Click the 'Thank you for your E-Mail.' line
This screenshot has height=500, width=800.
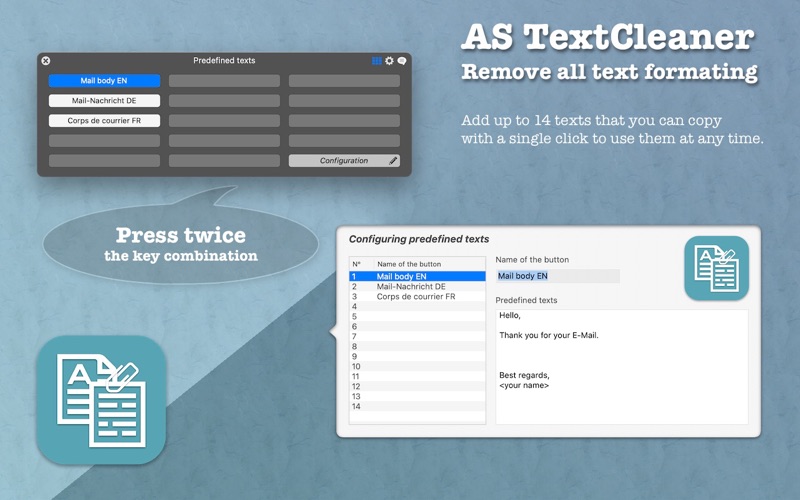coord(548,335)
